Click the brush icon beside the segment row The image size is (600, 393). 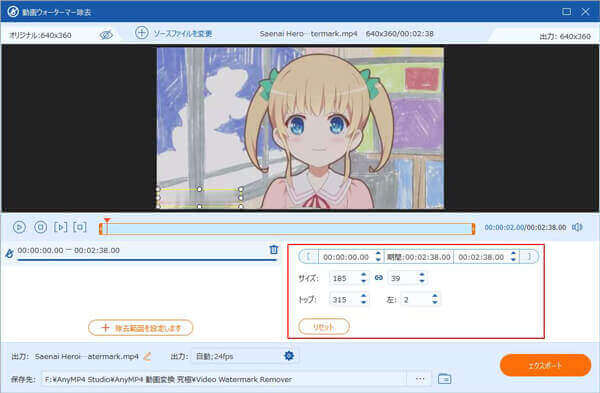(x=9, y=253)
